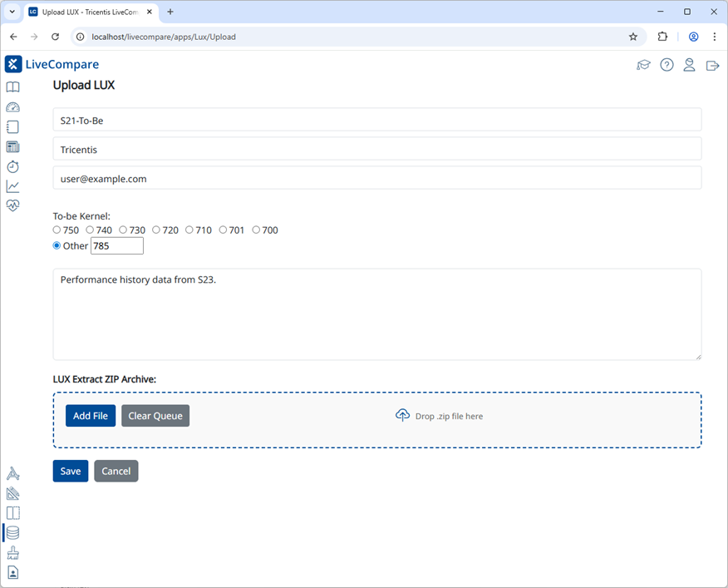728x588 pixels.
Task: Open the graduation cap learning icon
Action: [643, 64]
